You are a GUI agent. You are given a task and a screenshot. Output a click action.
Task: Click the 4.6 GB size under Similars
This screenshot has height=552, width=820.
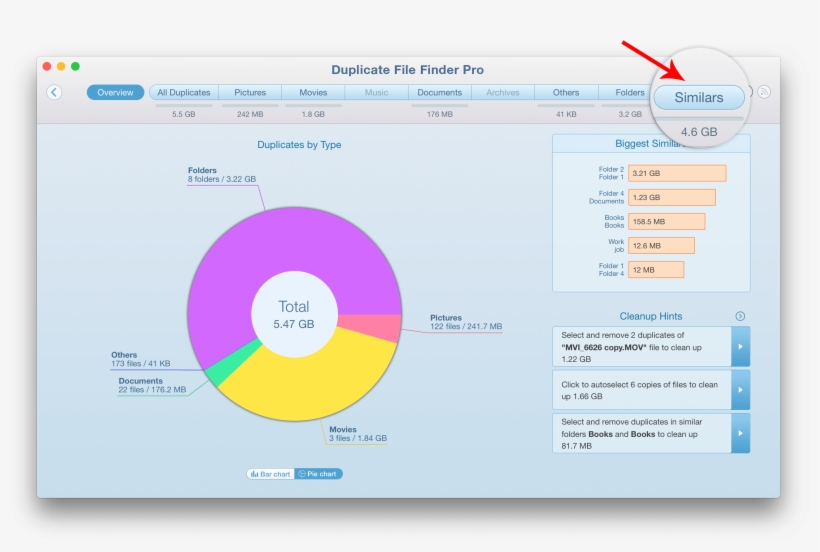point(699,132)
